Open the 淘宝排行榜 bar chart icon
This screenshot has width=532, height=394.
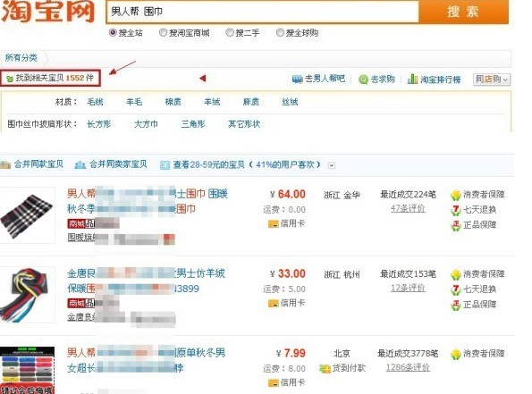tap(412, 79)
